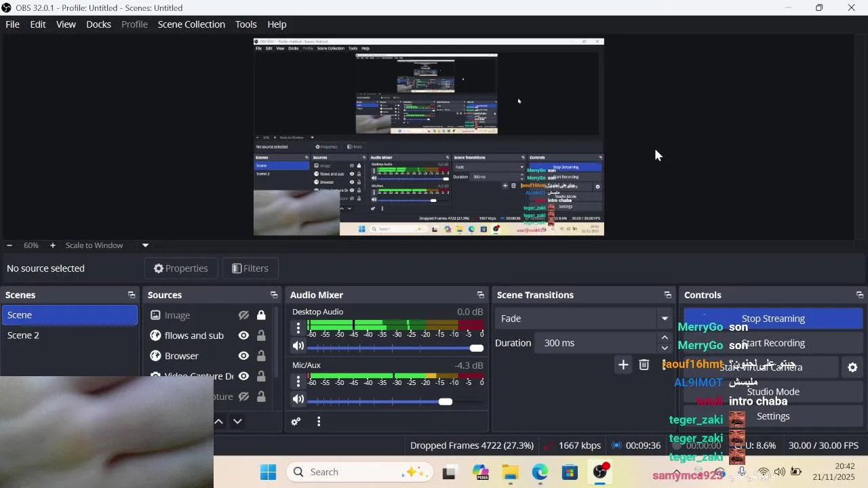Open Settings from Controls panel
Screen dimensions: 868x488
tap(773, 416)
